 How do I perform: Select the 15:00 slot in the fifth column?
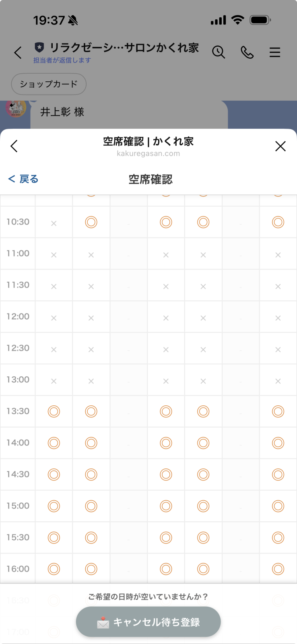tap(203, 506)
